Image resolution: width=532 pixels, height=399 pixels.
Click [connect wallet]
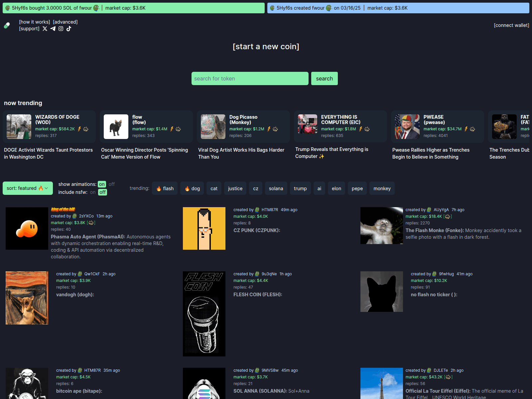511,25
